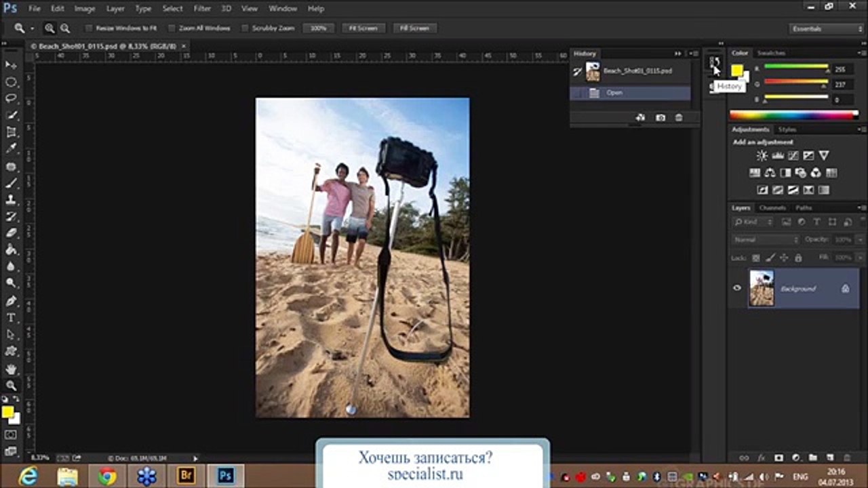Open the Filter menu

(x=202, y=9)
